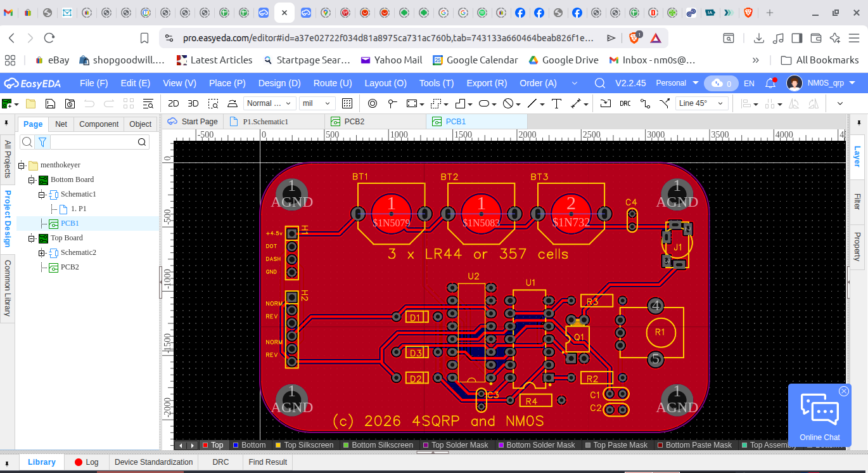Viewport: 868px width, 473px height.
Task: Switch to the P1.Schematic1 tab
Action: 265,121
